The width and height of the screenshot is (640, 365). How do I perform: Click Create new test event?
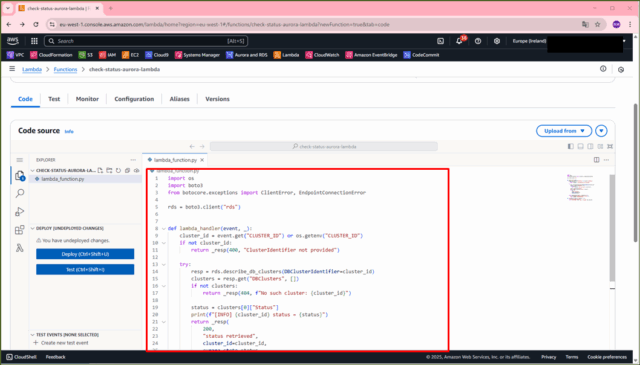click(61, 343)
